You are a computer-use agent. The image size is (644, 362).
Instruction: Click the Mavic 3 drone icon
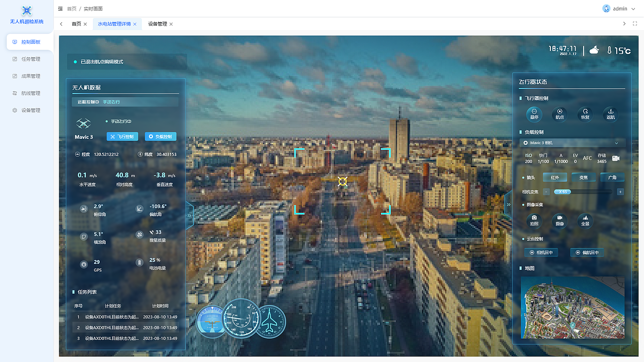(84, 124)
